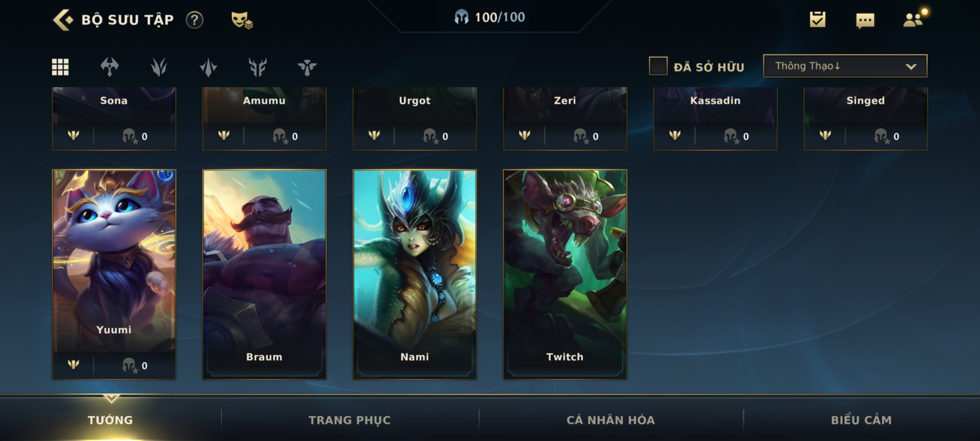Open the BIỂU CẢM tab
The height and width of the screenshot is (441, 980).
[x=862, y=420]
